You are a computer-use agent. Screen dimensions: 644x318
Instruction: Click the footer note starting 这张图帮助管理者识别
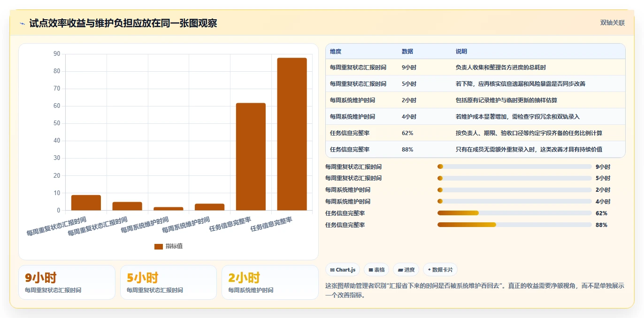(x=475, y=290)
